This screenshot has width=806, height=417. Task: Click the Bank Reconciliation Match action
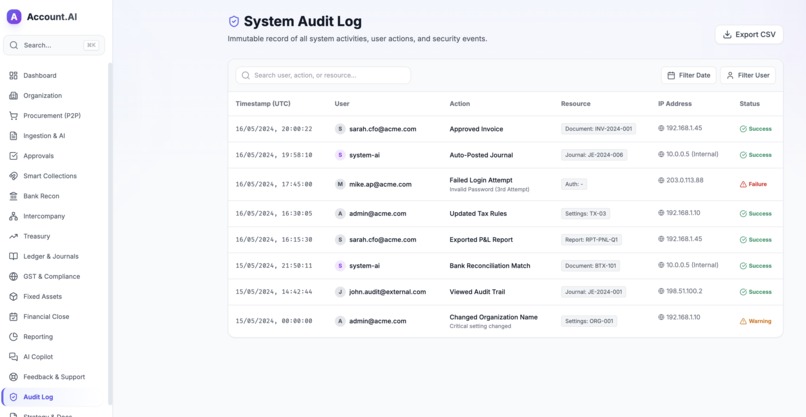490,266
